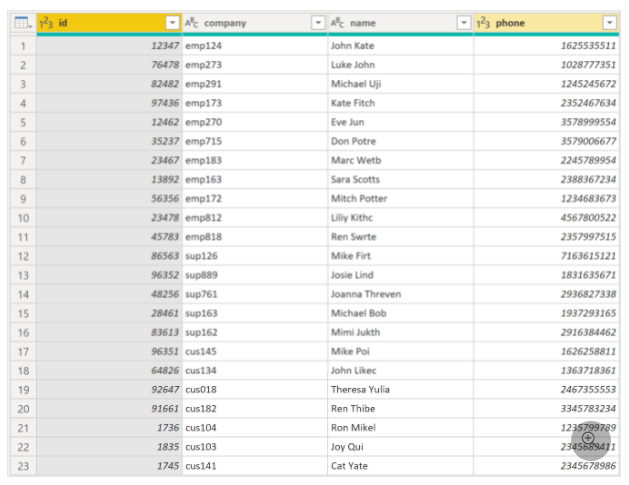Click company cell emp291
The height and width of the screenshot is (485, 629).
255,84
